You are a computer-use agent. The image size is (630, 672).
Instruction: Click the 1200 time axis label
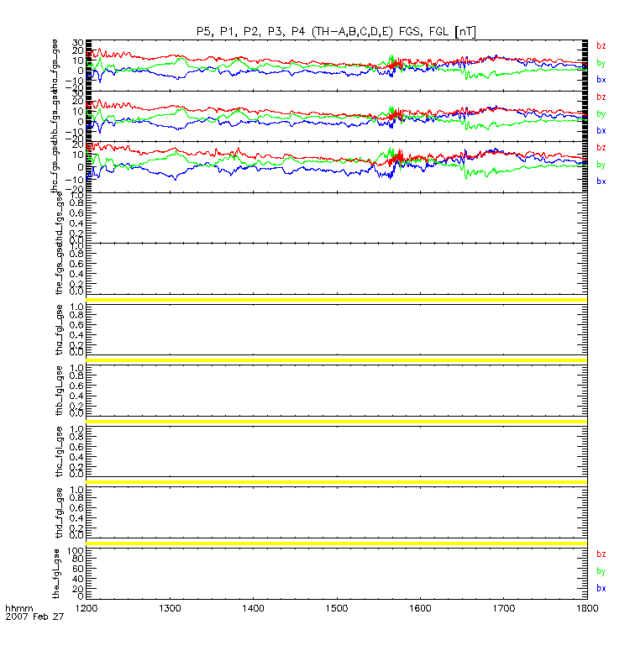(87, 608)
